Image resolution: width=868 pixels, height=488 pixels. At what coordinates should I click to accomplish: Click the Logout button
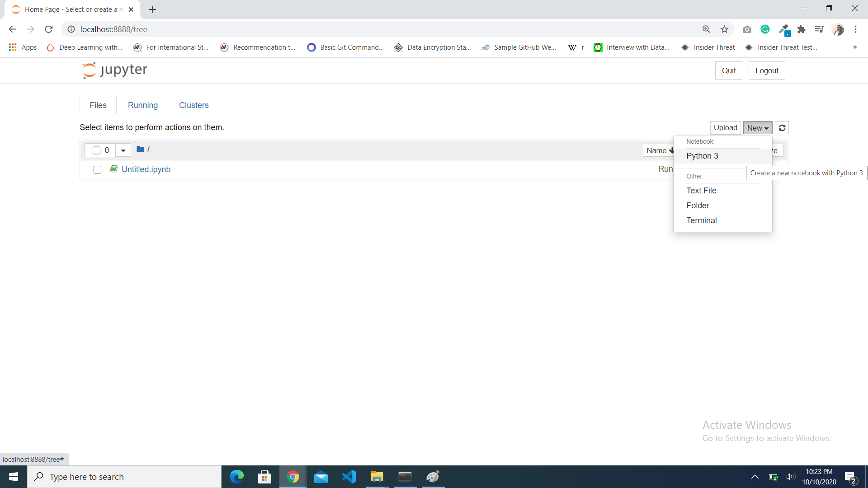(767, 70)
